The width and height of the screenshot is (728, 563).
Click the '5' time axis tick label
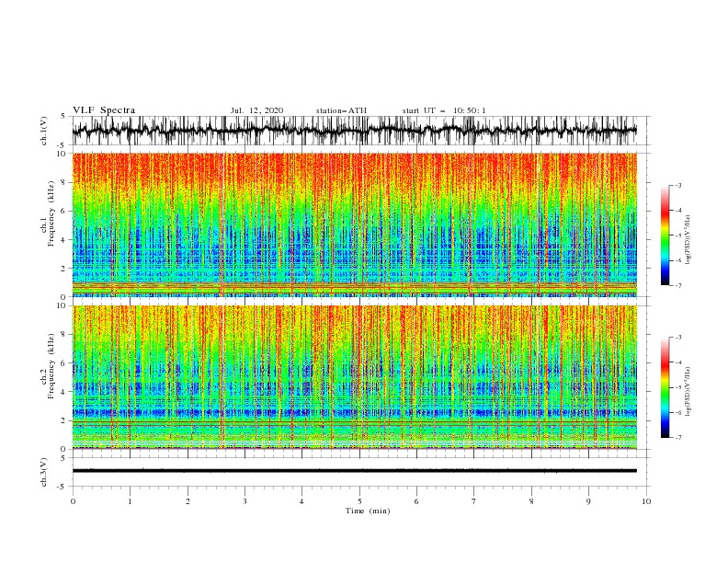(359, 501)
